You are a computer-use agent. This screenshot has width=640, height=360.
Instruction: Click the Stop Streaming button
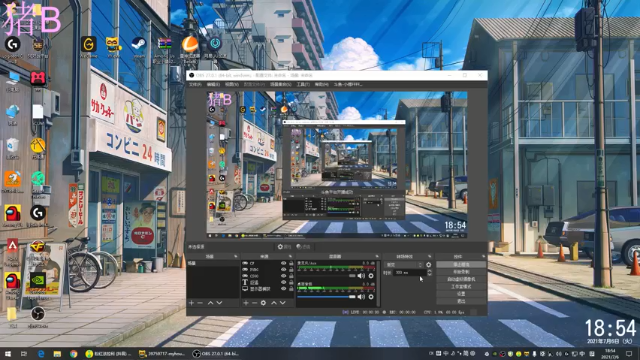tap(461, 264)
